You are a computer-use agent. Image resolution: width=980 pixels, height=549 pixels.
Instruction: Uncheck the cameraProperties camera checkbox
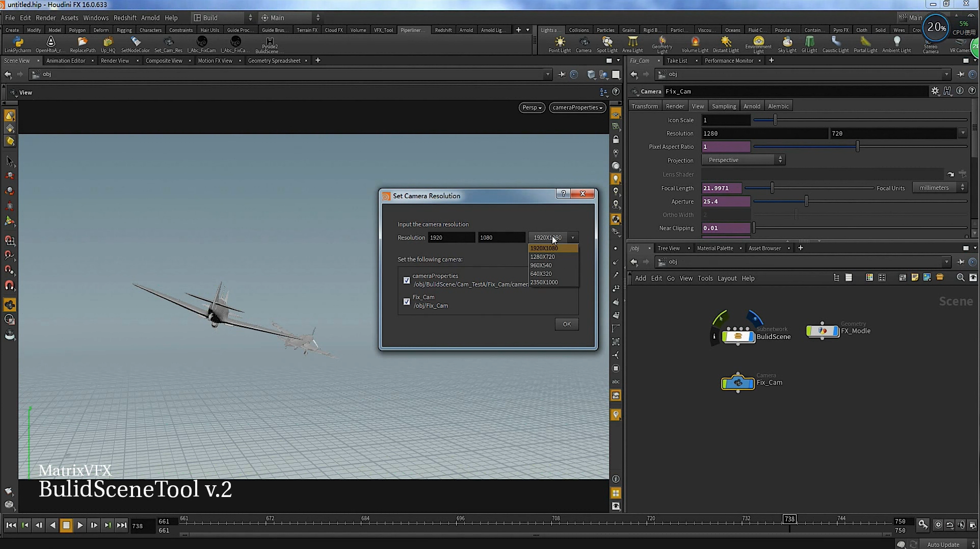coord(407,280)
